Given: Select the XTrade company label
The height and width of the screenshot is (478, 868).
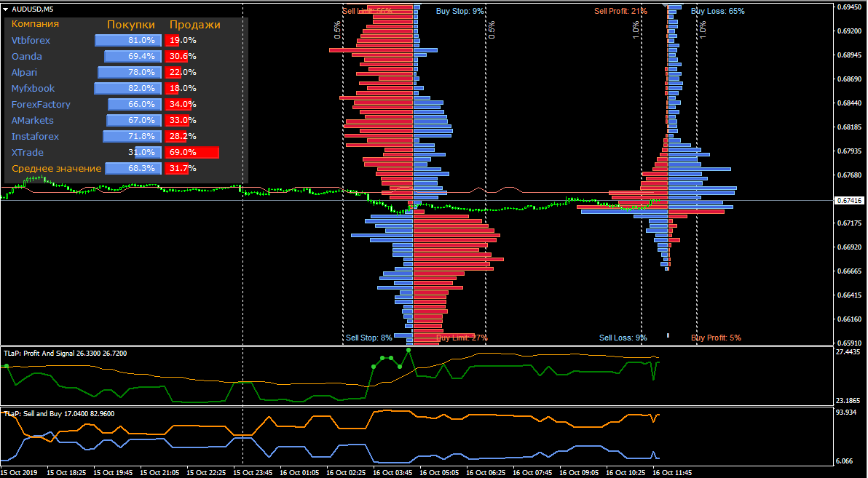Looking at the screenshot, I should coord(27,152).
